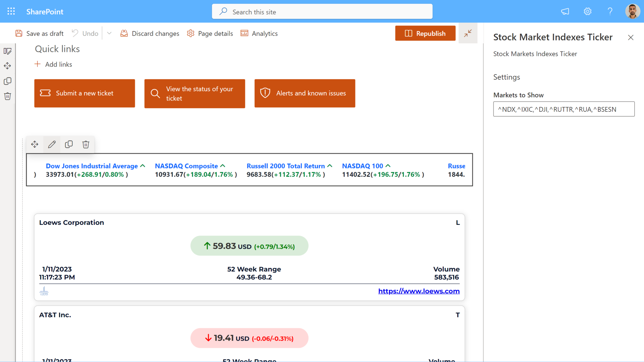
Task: Click the megaphone feedback icon
Action: click(565, 12)
